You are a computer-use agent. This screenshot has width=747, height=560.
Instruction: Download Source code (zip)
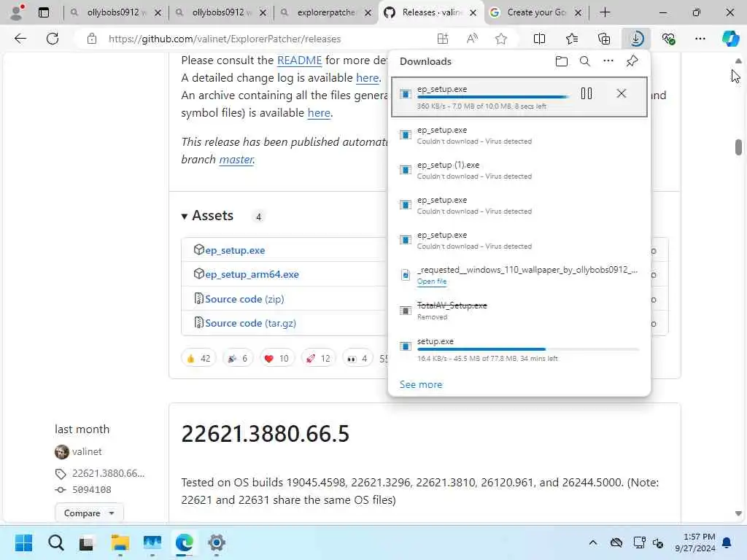(x=244, y=299)
